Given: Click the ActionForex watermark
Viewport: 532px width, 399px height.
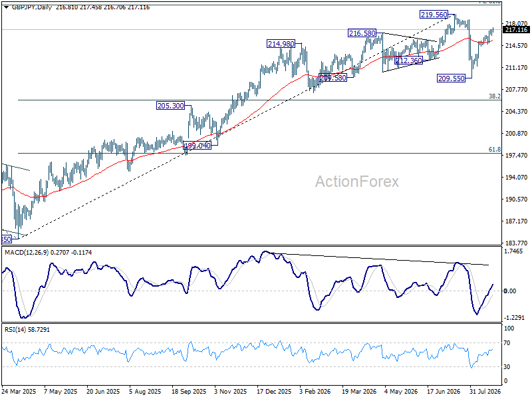Looking at the screenshot, I should [357, 182].
